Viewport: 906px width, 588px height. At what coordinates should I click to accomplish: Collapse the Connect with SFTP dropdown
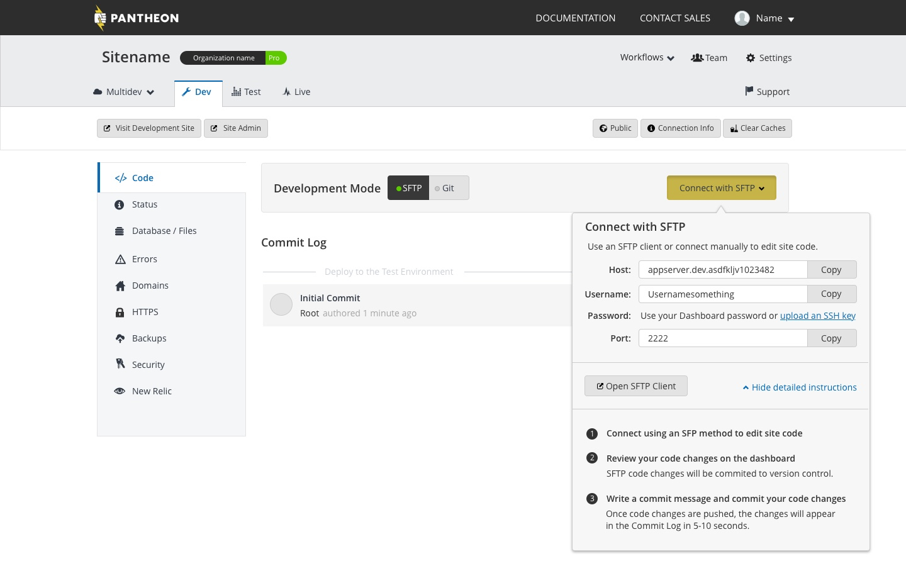(722, 188)
